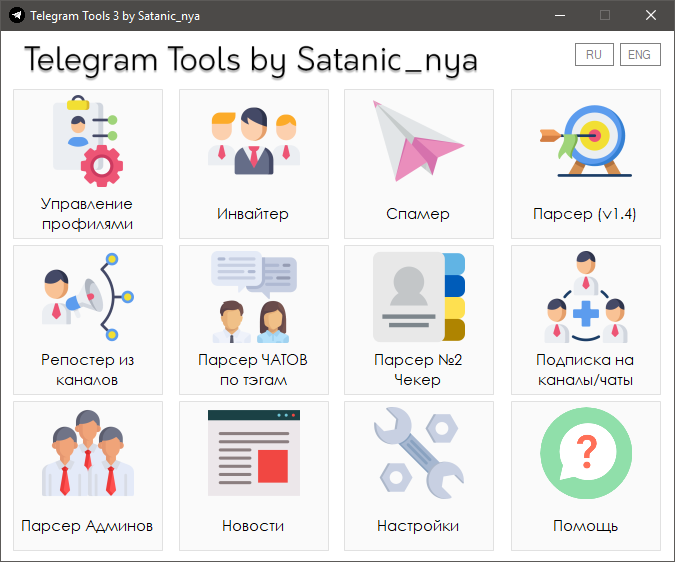Open Подписка на каналы/чаты group icon

point(585,297)
